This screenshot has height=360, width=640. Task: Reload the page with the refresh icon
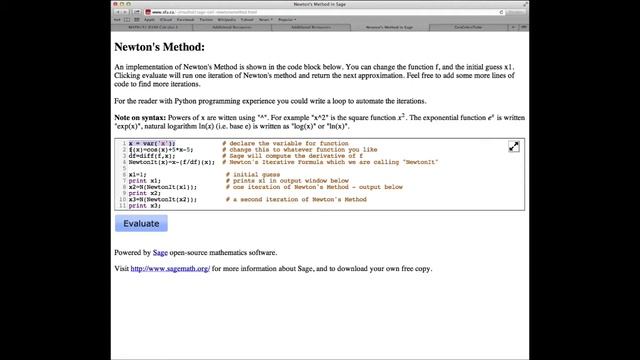point(501,12)
